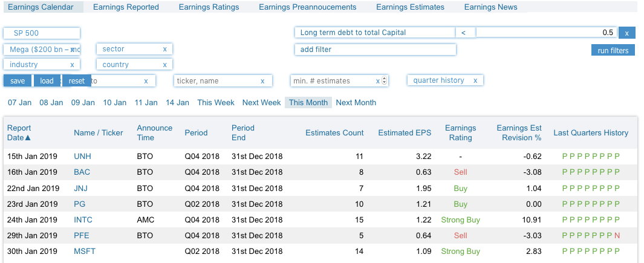Switch to Earnings Ratings tab

tap(209, 7)
